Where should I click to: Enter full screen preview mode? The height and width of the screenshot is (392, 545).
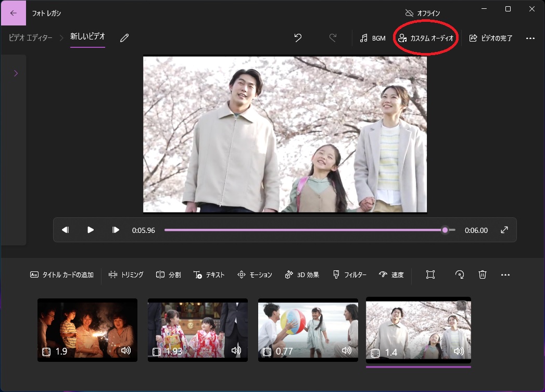click(x=504, y=230)
